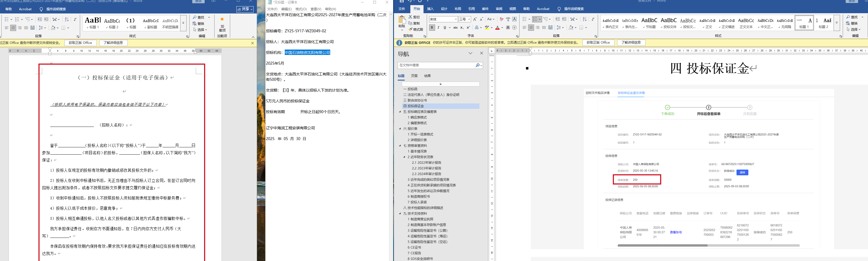The width and height of the screenshot is (868, 261).
Task: Decrease indent in right Word window
Action: (x=557, y=19)
